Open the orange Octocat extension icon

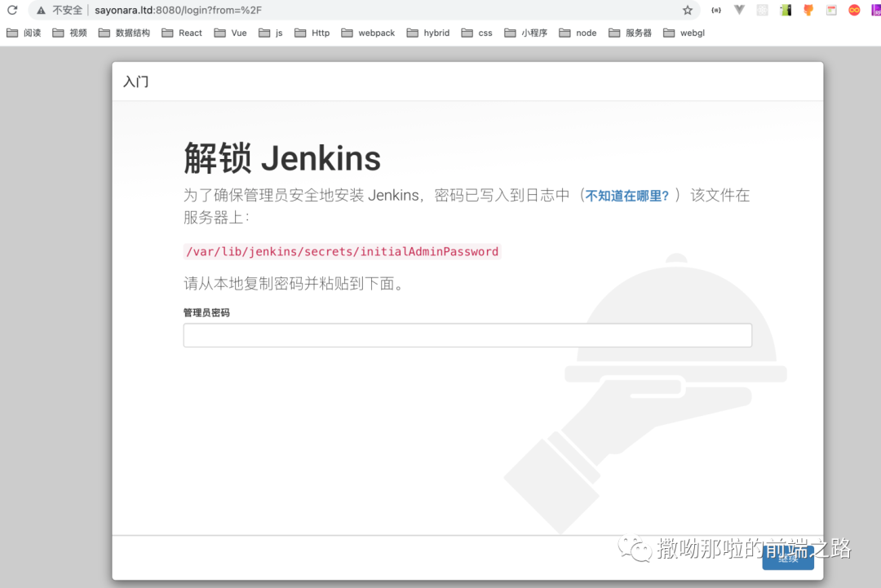click(x=808, y=10)
